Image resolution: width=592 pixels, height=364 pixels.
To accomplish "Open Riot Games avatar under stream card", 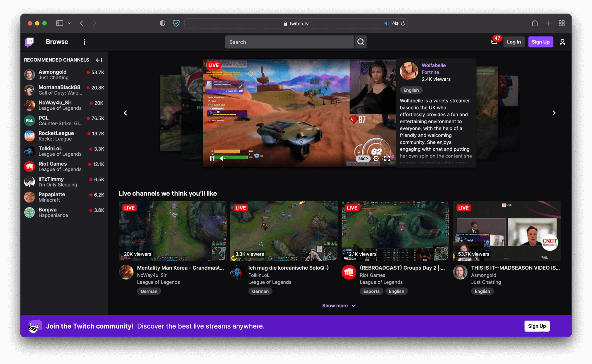I will point(349,272).
